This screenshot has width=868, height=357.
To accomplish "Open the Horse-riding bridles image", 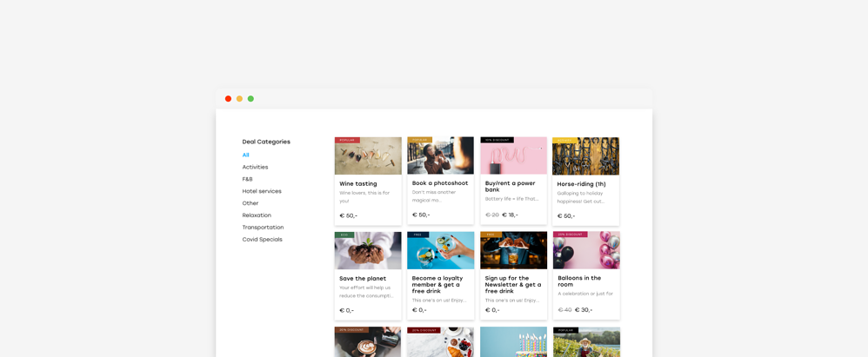I will (x=585, y=155).
